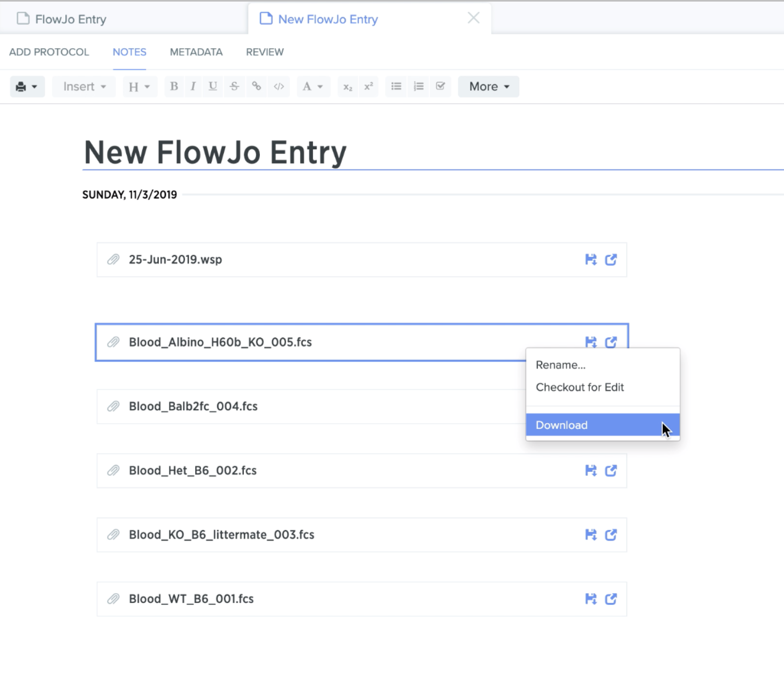
Task: Expand the More toolbar dropdown
Action: tap(488, 87)
